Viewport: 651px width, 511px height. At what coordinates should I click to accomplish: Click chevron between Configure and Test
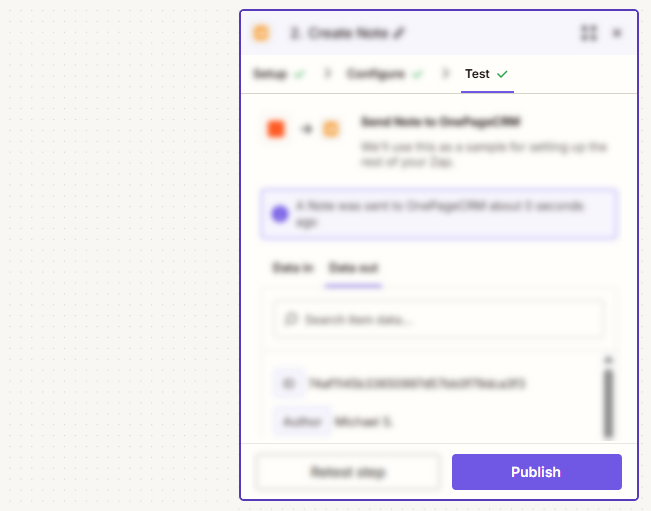[445, 73]
